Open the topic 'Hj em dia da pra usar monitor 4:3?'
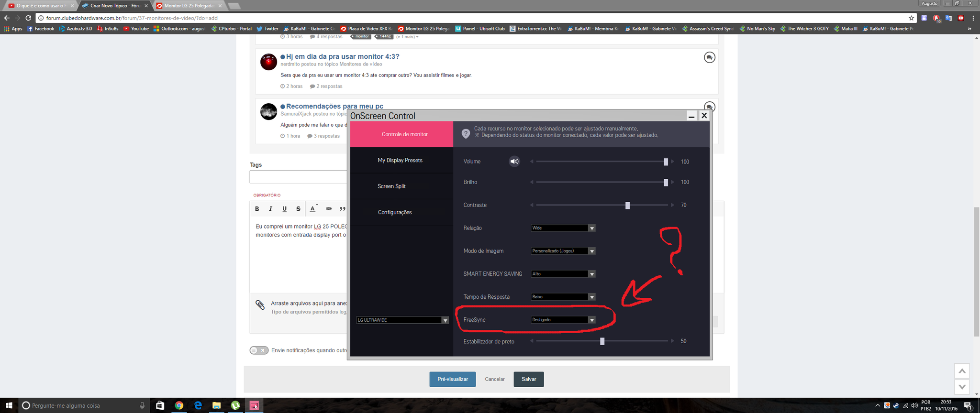The image size is (980, 413). (343, 56)
